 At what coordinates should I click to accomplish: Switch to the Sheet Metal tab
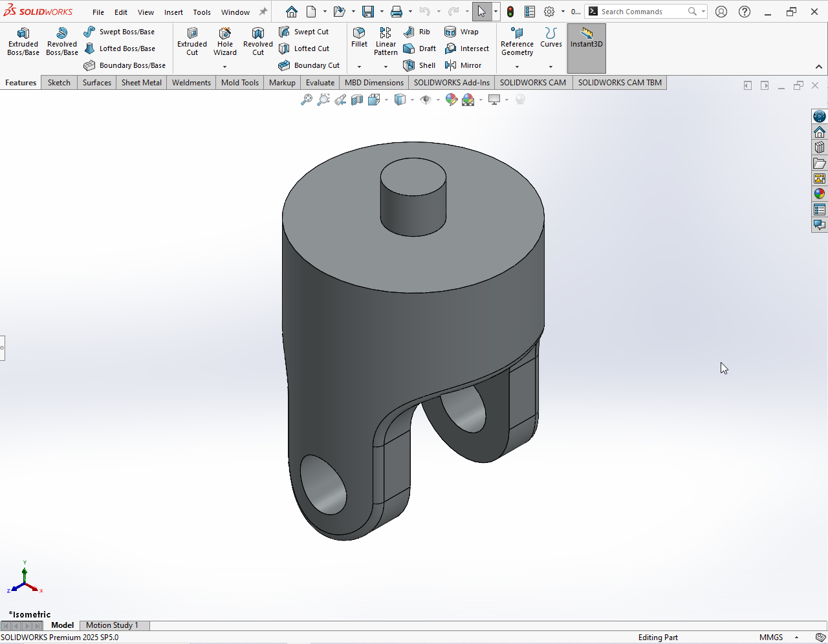coord(142,83)
